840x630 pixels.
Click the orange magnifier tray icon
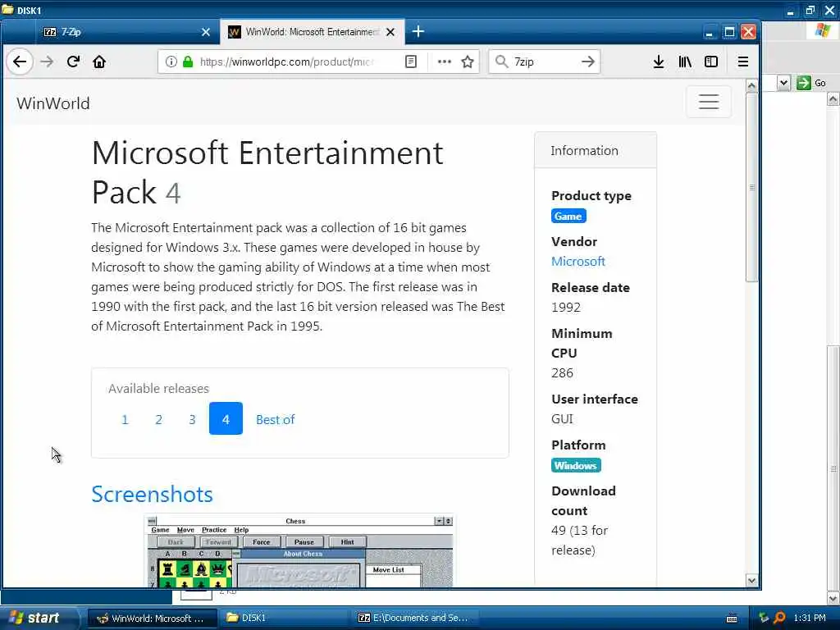pyautogui.click(x=780, y=618)
